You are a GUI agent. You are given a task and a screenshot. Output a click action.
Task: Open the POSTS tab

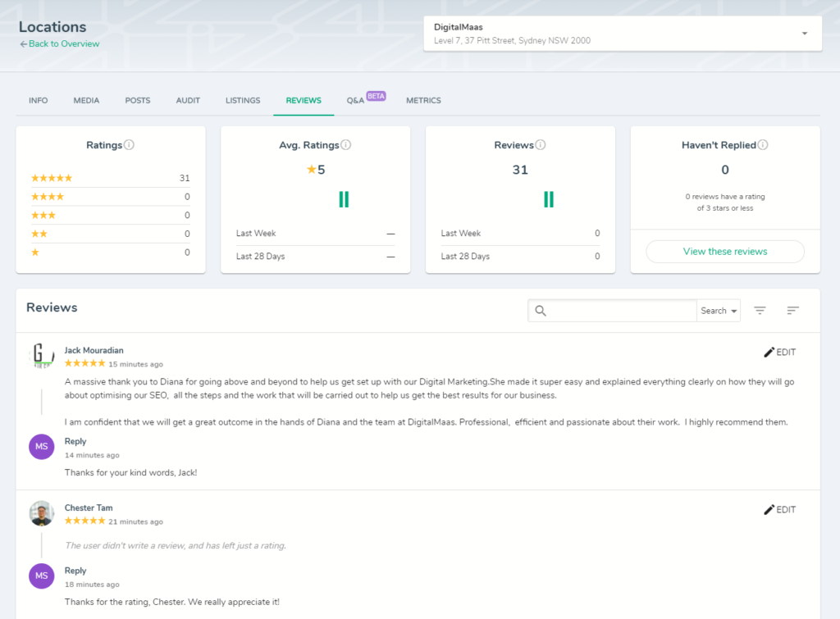click(138, 101)
